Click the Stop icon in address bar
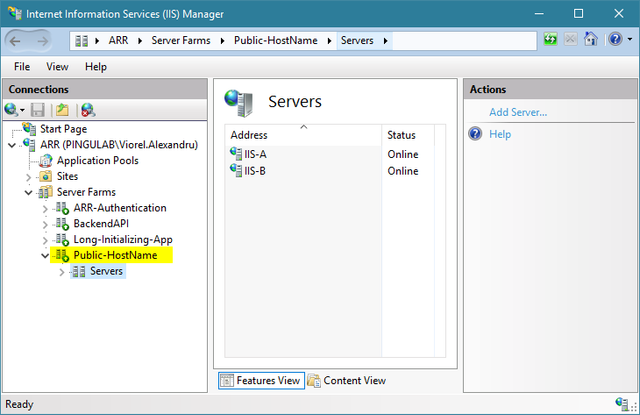The image size is (640, 415). [571, 40]
